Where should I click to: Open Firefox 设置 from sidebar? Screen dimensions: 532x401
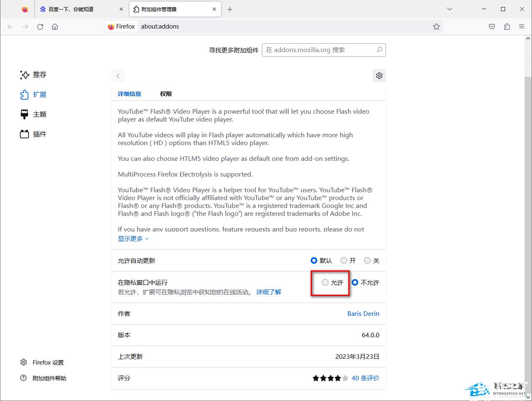42,363
